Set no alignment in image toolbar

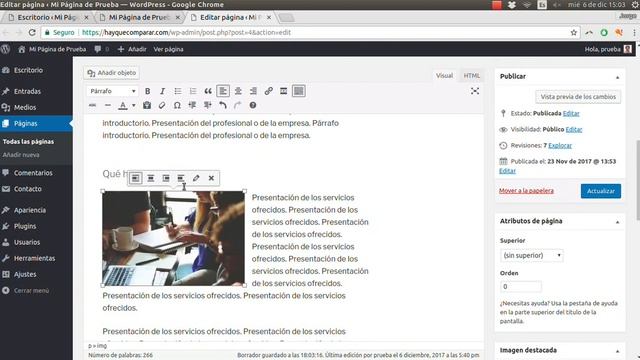pos(181,178)
